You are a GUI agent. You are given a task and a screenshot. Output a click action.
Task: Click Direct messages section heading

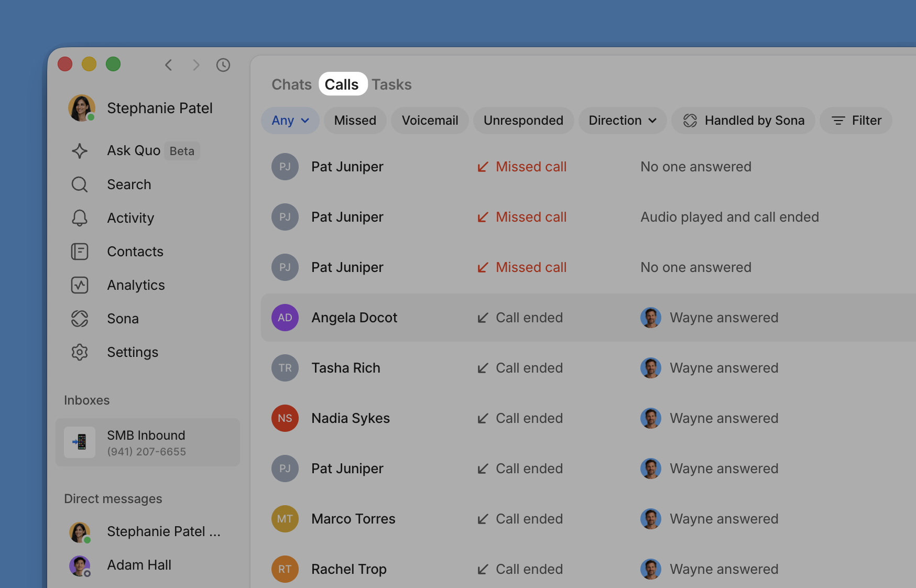pyautogui.click(x=113, y=499)
